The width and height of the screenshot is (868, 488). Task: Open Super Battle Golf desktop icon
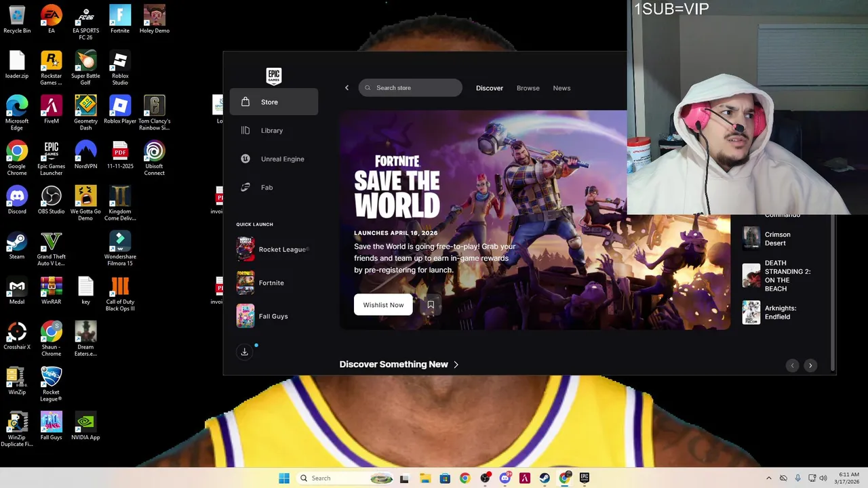(85, 68)
